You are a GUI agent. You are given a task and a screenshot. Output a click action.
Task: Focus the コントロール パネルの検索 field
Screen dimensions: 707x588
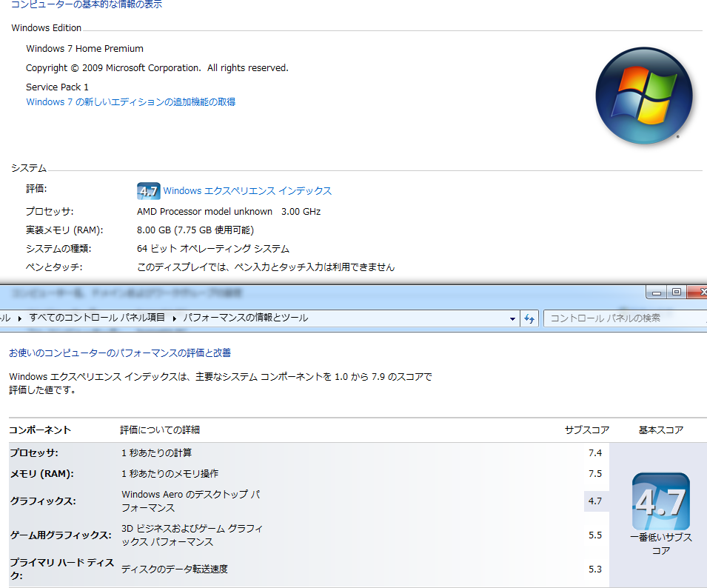tap(625, 318)
